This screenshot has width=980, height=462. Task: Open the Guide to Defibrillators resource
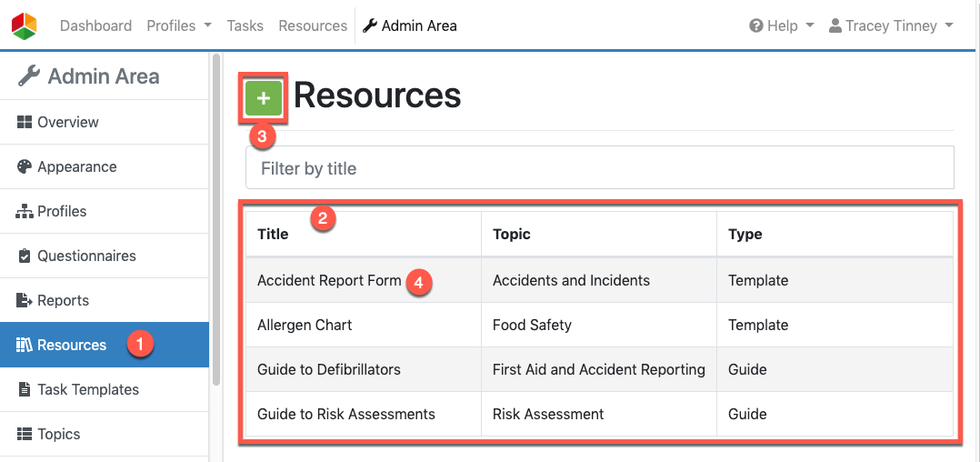pyautogui.click(x=329, y=369)
